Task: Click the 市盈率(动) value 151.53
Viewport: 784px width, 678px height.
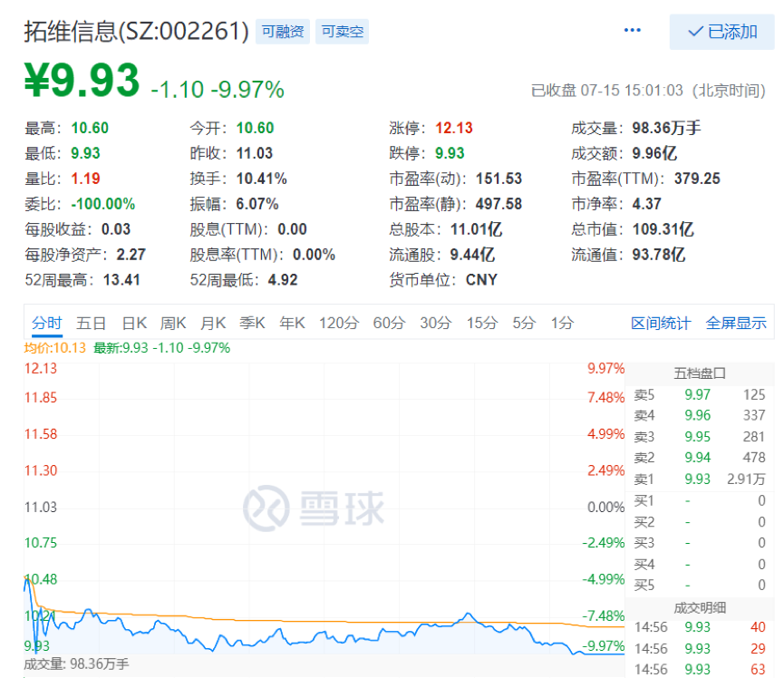Action: pyautogui.click(x=498, y=179)
